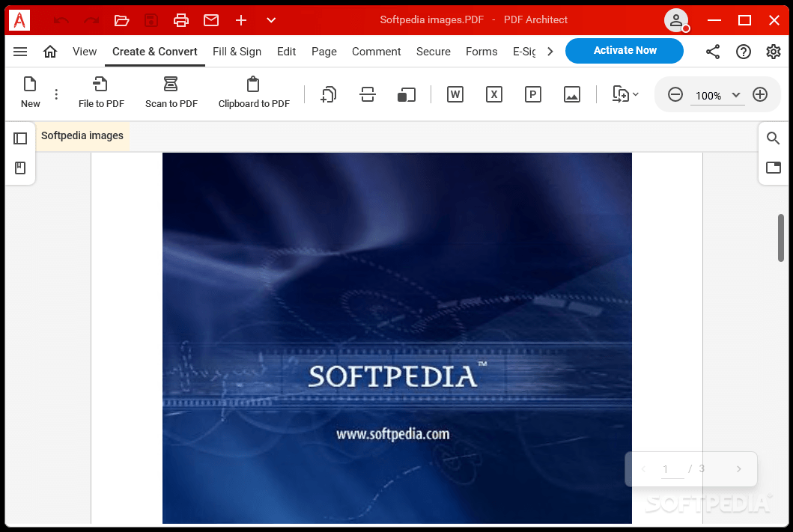793x532 pixels.
Task: Convert PDF to PowerPoint
Action: [x=533, y=94]
